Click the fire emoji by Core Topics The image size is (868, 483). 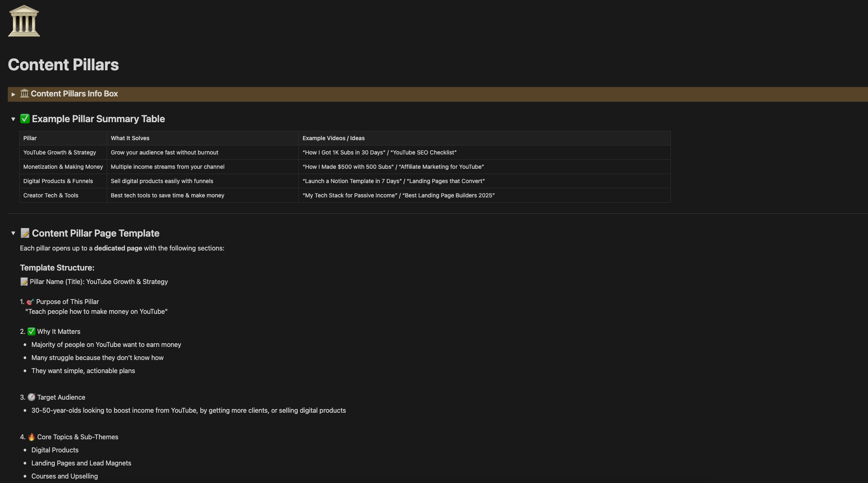[31, 437]
